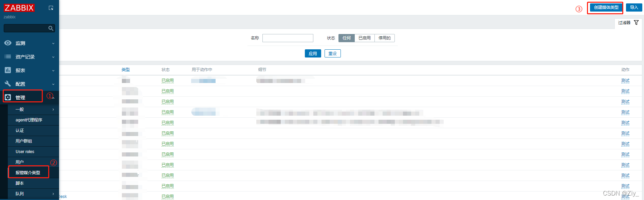This screenshot has height=200, width=644.
Task: Click the gear icon beside 管理
Action: click(8, 97)
